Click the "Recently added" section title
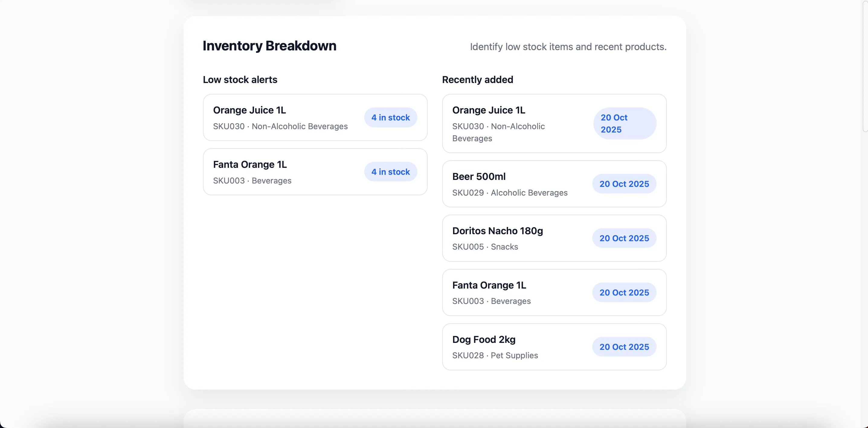 [477, 79]
